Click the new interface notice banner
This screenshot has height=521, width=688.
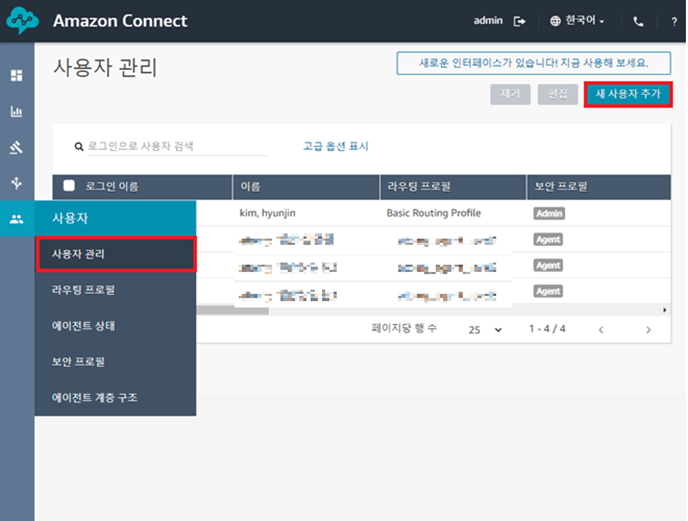534,63
